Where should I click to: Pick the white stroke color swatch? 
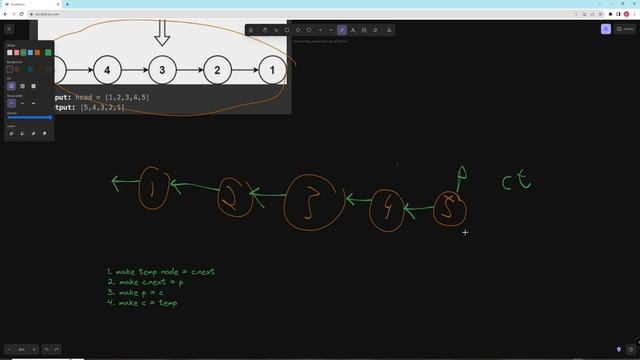pyautogui.click(x=10, y=53)
